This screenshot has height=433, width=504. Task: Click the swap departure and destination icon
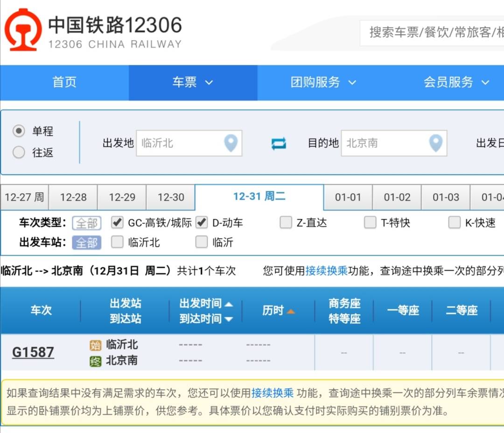pos(278,143)
